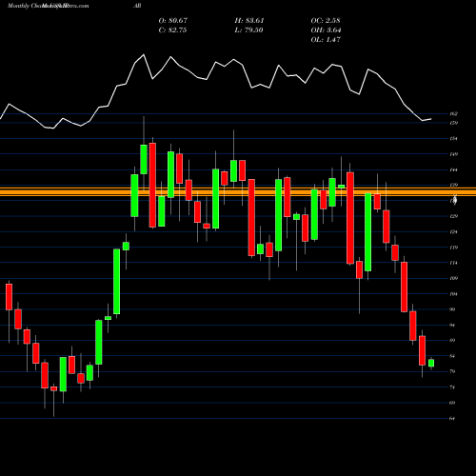Click the 109 price axis label

point(453,278)
